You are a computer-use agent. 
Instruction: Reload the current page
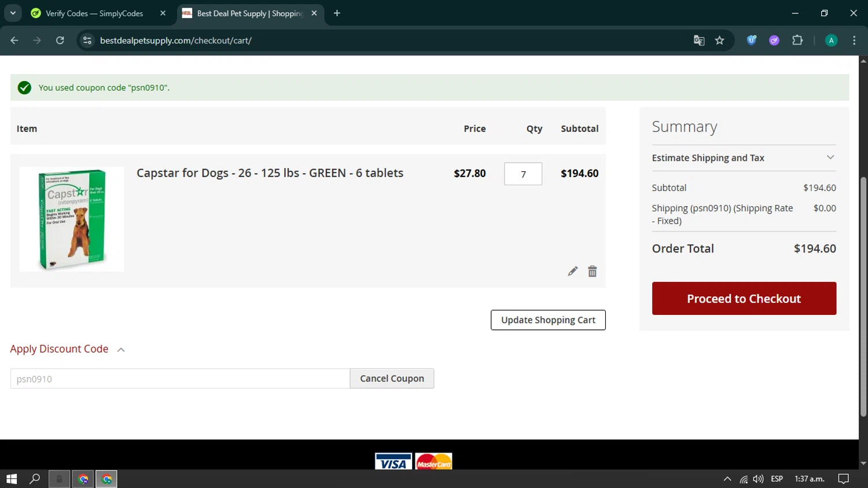(x=60, y=41)
